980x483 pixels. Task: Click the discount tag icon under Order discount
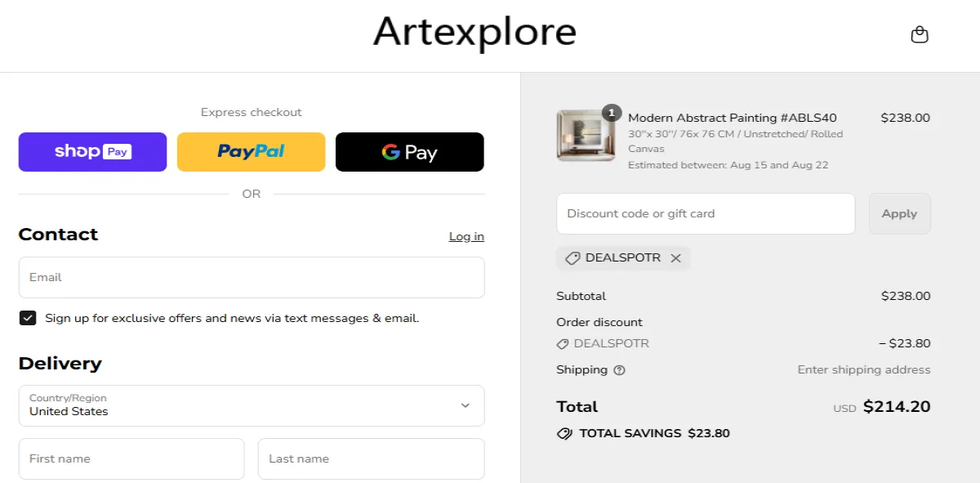564,343
